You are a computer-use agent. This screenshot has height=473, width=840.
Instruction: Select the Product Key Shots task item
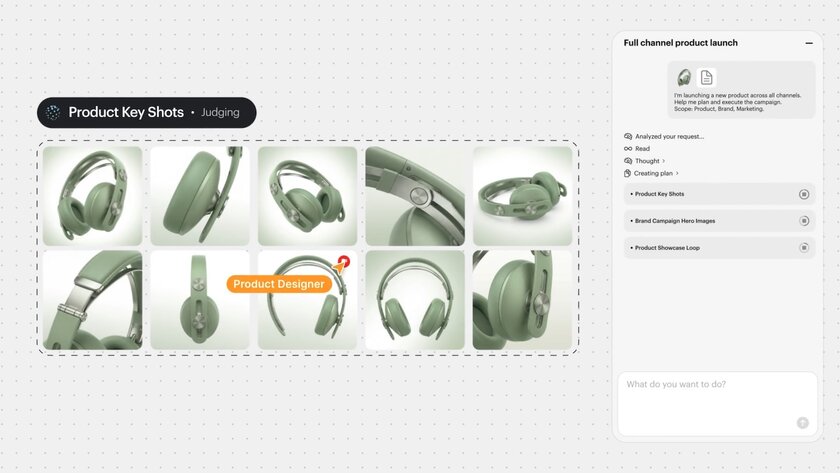pos(719,194)
